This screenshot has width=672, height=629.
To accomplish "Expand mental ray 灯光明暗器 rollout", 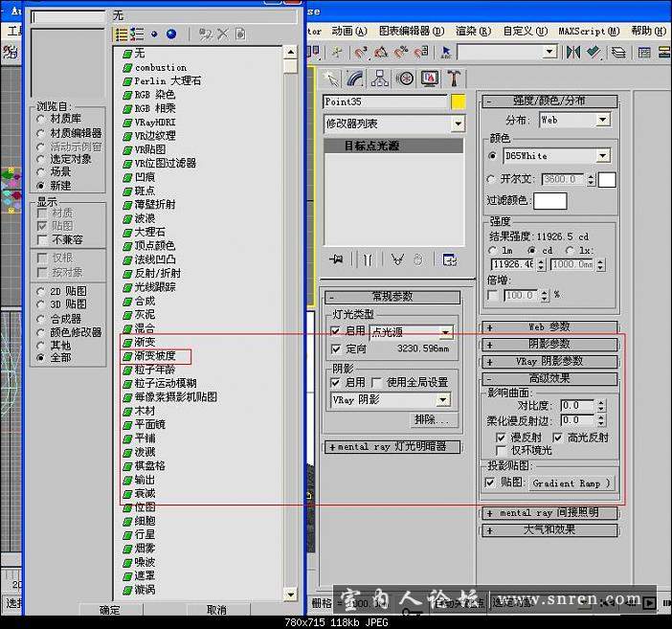I will point(392,447).
